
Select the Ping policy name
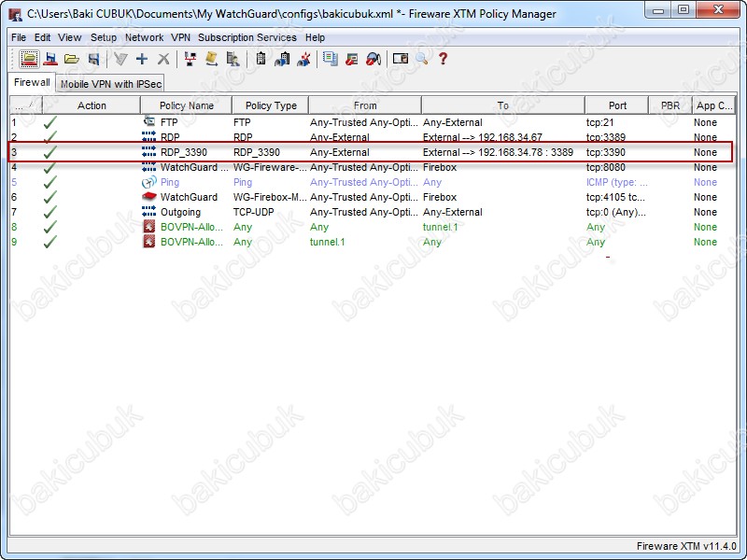pos(170,182)
